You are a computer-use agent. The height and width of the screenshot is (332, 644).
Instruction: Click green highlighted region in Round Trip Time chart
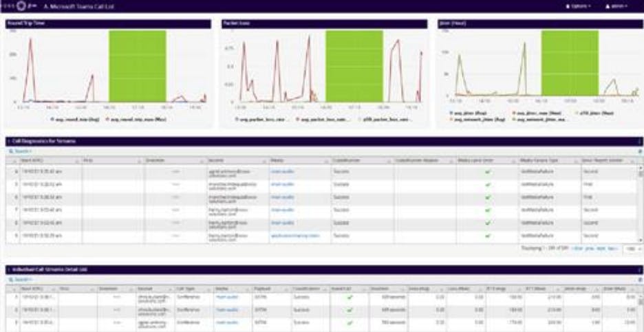point(138,65)
